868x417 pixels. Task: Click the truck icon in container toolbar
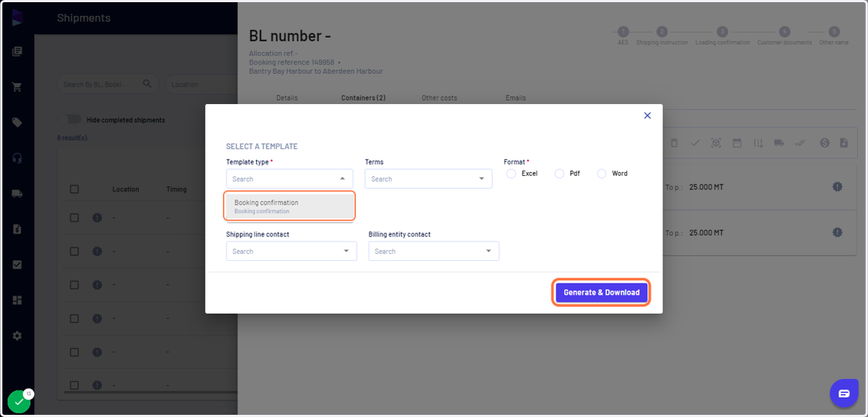(x=779, y=143)
